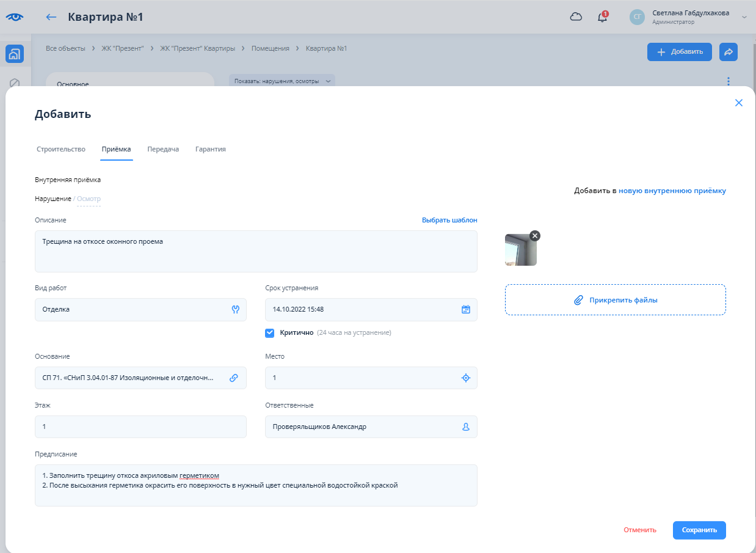Switch to the Строительство tab
The image size is (756, 553).
coord(61,149)
